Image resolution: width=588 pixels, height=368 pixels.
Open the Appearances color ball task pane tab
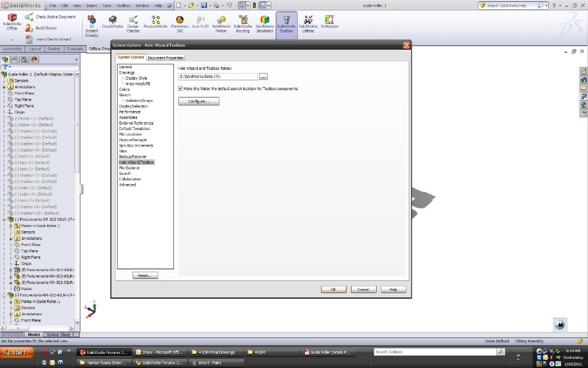(584, 105)
